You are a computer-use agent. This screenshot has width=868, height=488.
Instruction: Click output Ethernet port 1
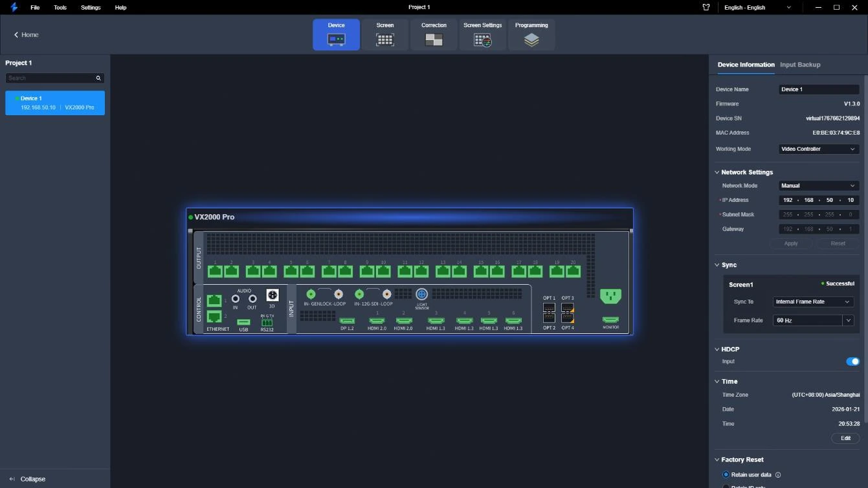(215, 271)
